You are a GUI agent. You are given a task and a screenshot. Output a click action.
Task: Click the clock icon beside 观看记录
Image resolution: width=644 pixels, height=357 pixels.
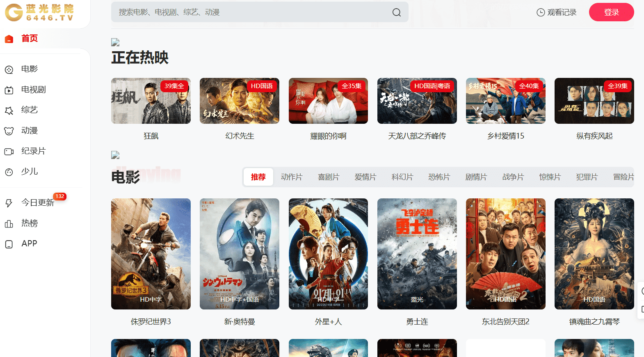point(541,13)
